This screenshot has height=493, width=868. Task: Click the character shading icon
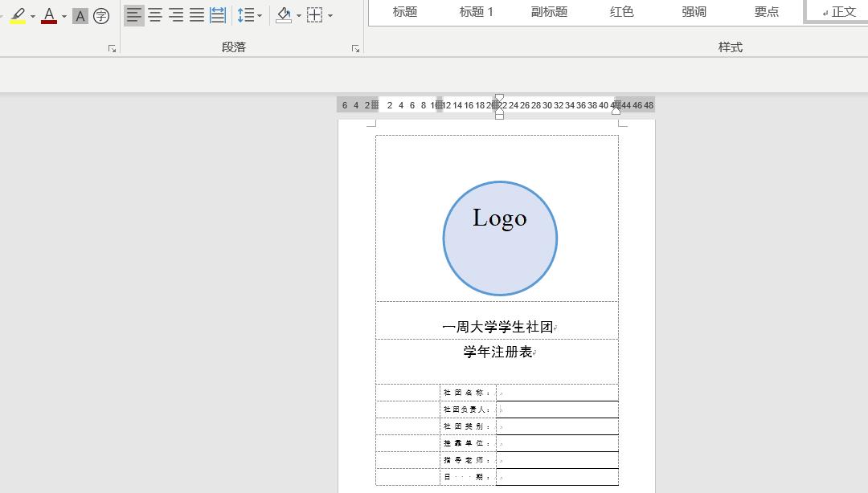tap(80, 14)
